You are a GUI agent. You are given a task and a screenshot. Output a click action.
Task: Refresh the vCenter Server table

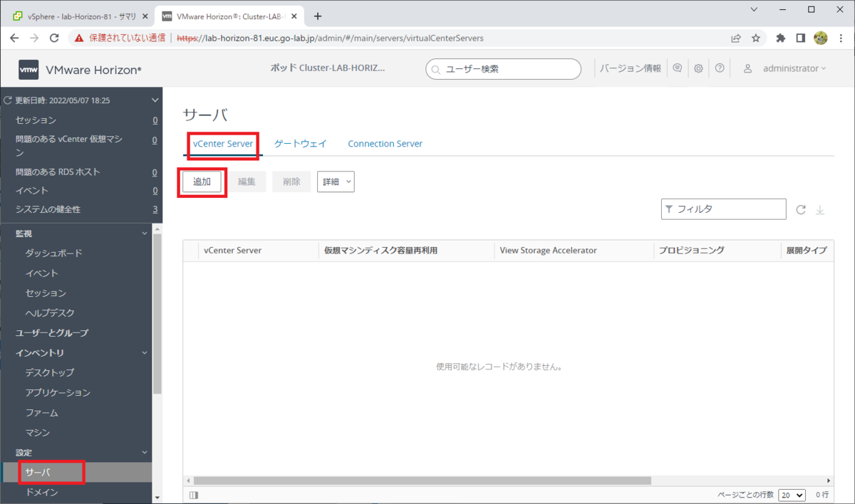(x=801, y=209)
